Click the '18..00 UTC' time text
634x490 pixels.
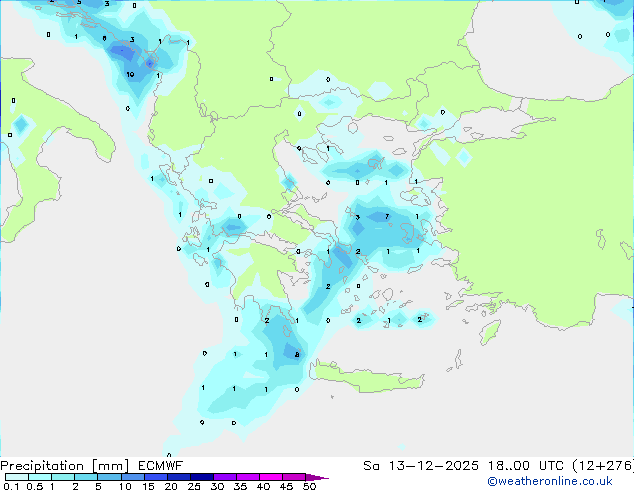[526, 466]
